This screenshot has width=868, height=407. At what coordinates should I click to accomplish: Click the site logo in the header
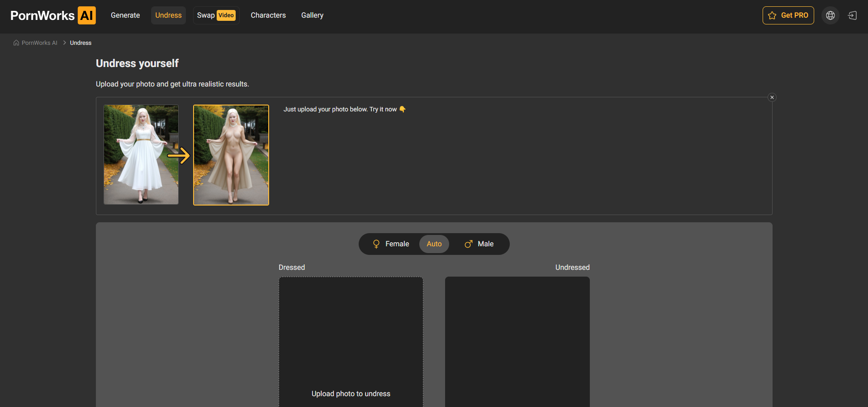53,15
